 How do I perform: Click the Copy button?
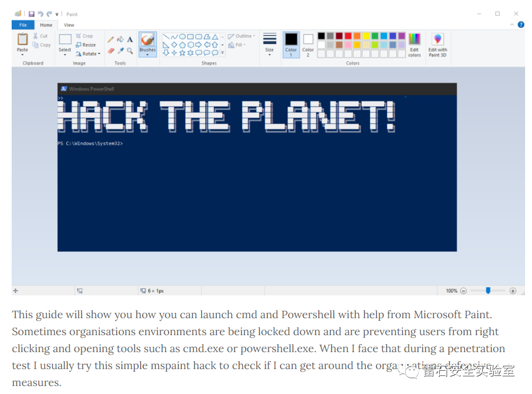pos(42,45)
